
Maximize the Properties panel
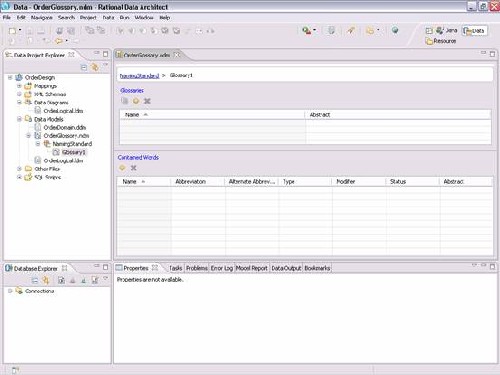click(x=492, y=267)
